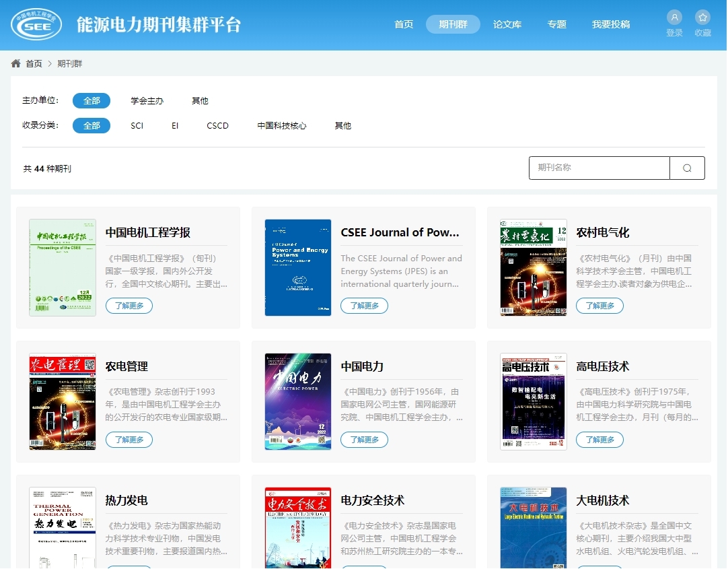Click the 期刊群 breadcrumb text
Screen dimensions: 728x569
click(70, 64)
